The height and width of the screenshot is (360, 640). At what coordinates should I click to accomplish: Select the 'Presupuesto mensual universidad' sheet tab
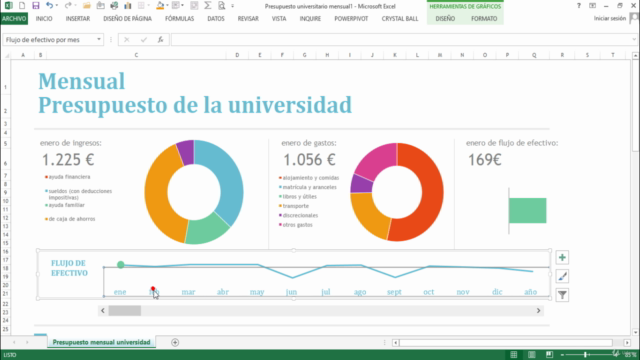click(101, 342)
